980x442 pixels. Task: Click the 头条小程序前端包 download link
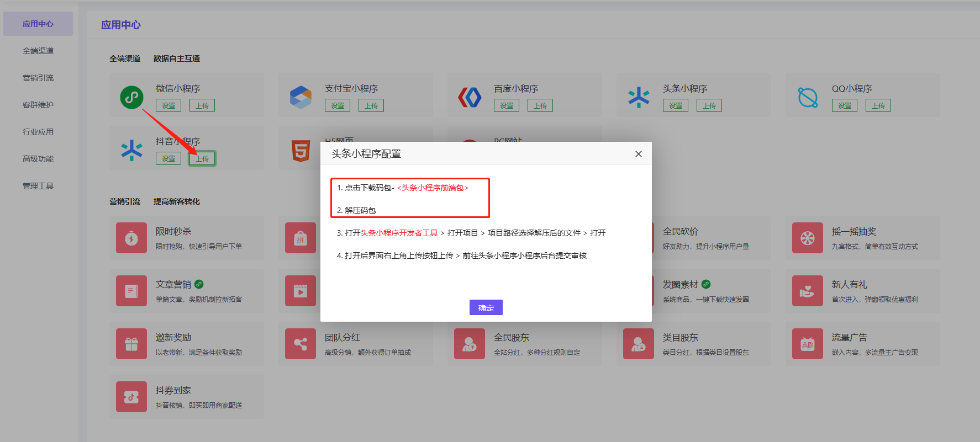point(433,188)
